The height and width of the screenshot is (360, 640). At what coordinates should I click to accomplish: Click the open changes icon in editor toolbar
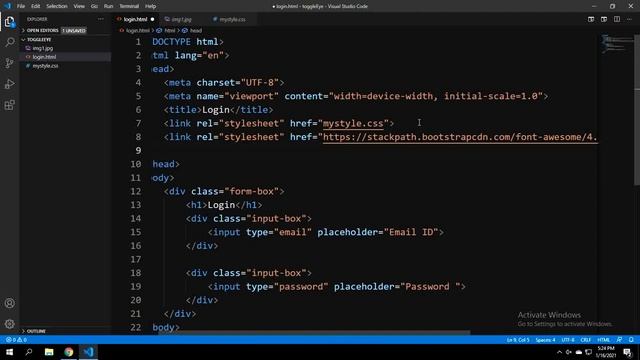point(591,19)
